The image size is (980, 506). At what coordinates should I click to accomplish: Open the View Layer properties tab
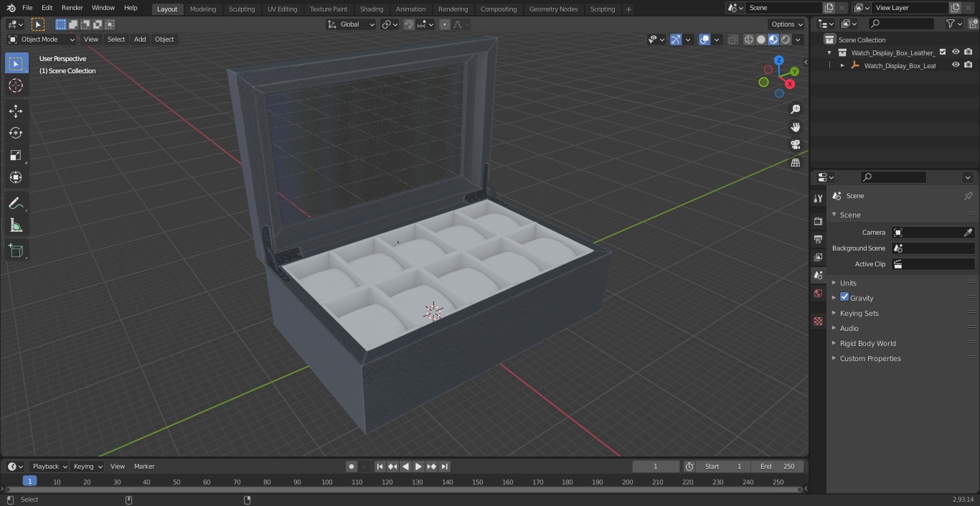tap(818, 257)
